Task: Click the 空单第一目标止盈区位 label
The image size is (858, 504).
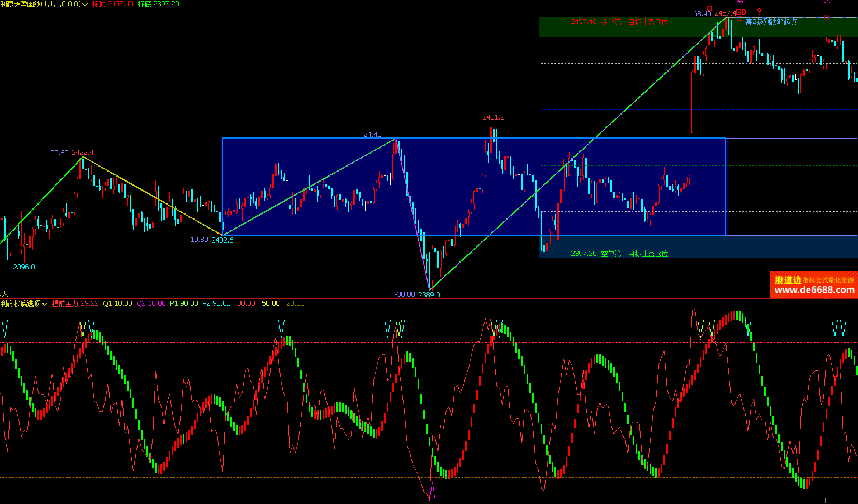Action: pos(634,254)
